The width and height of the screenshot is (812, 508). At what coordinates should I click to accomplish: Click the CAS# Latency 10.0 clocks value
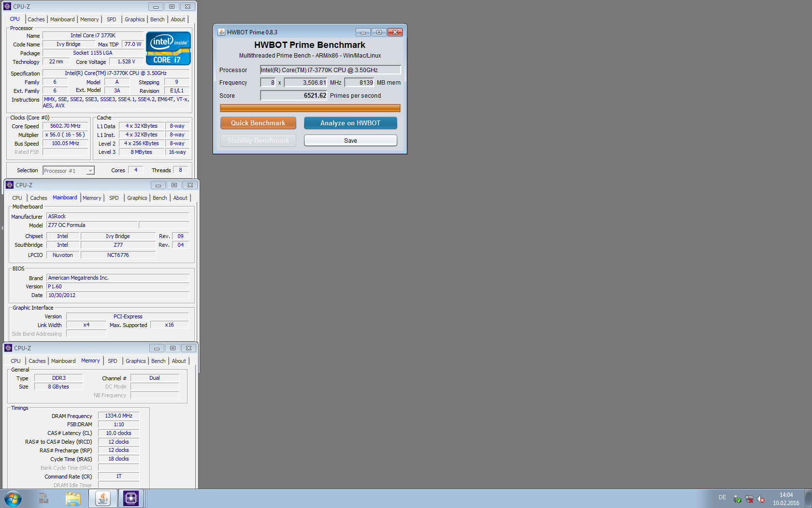point(119,433)
